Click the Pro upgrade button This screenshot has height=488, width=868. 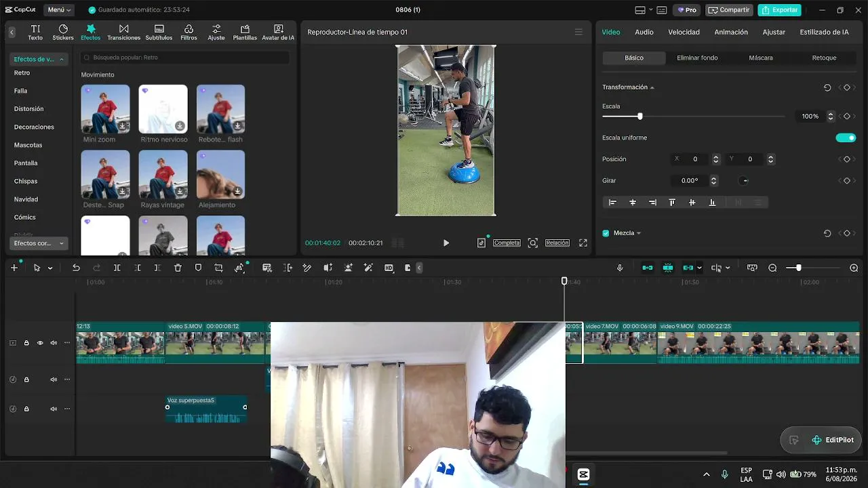687,10
